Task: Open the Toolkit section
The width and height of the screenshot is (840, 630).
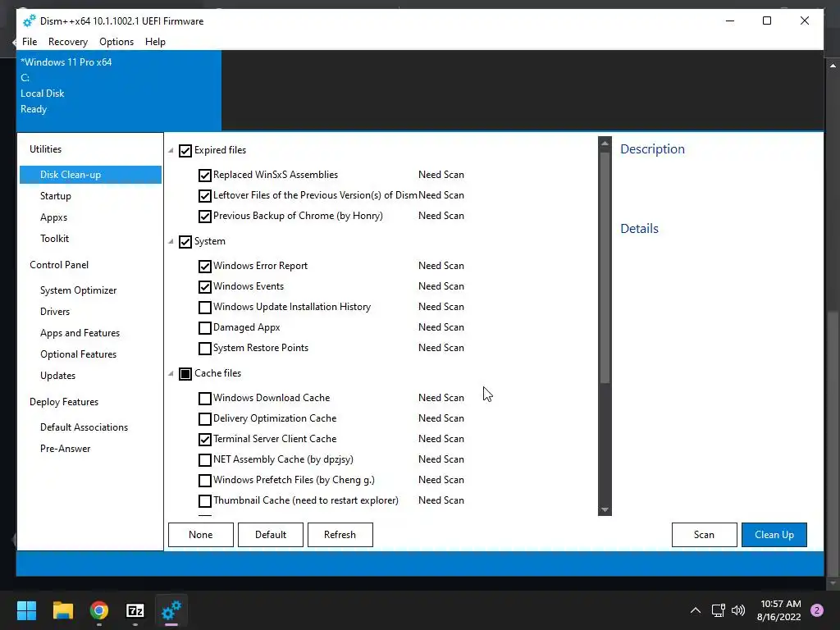Action: coord(55,239)
